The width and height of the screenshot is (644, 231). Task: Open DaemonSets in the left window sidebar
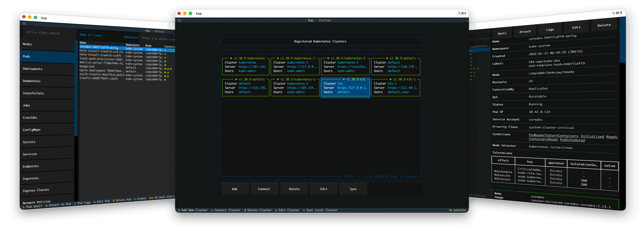coord(47,81)
